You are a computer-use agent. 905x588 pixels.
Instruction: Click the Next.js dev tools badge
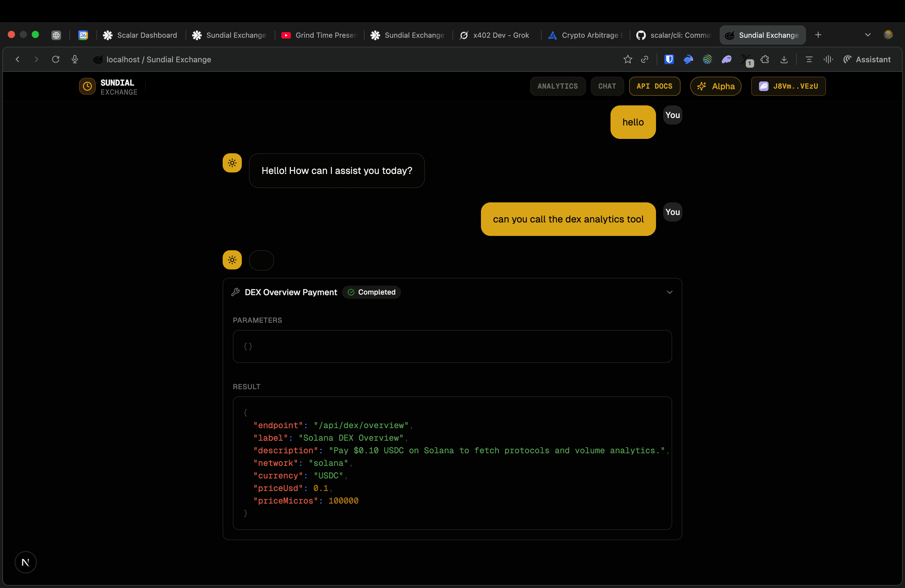tap(25, 562)
